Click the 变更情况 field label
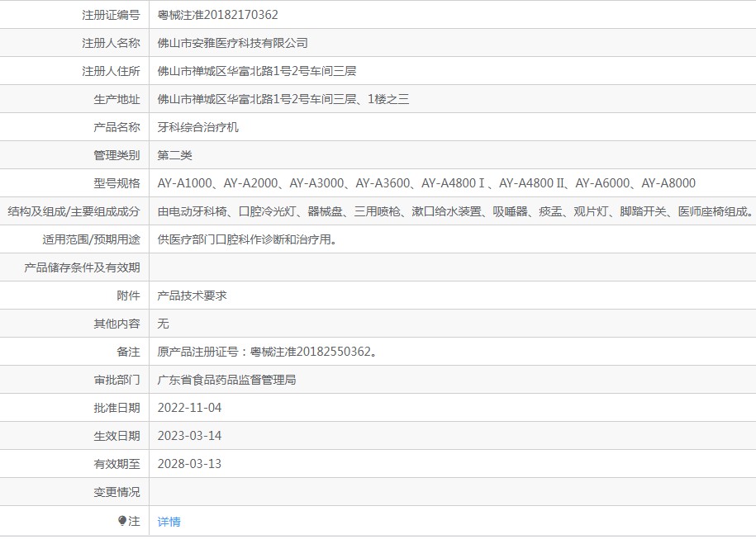 [x=116, y=491]
